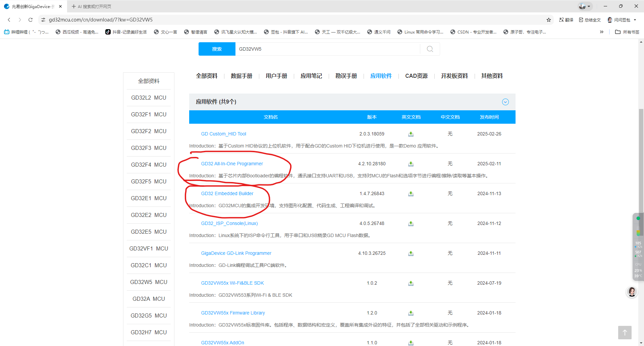Switch to 全部资料 tab
644x346 pixels.
(207, 76)
